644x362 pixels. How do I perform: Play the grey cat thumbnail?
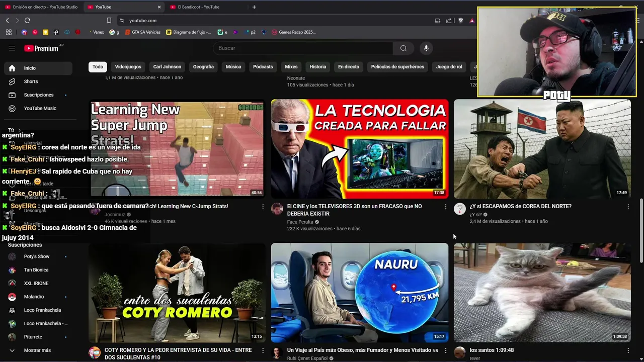[542, 293]
